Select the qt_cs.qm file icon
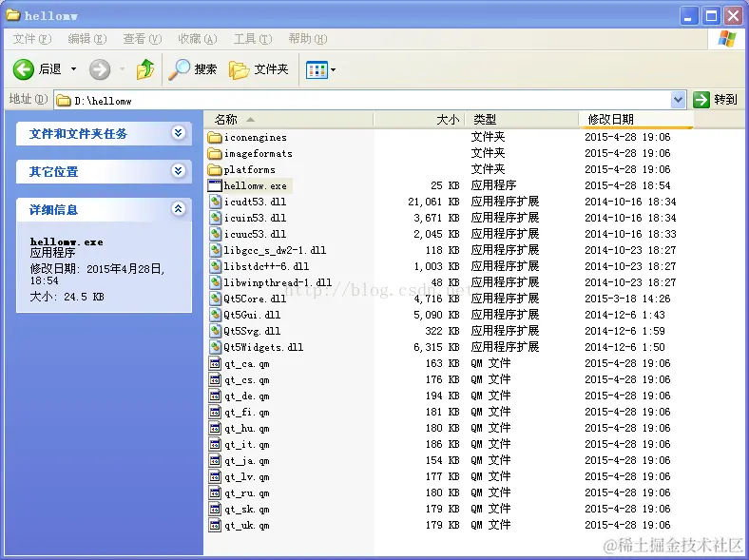This screenshot has height=560, width=749. (x=215, y=380)
